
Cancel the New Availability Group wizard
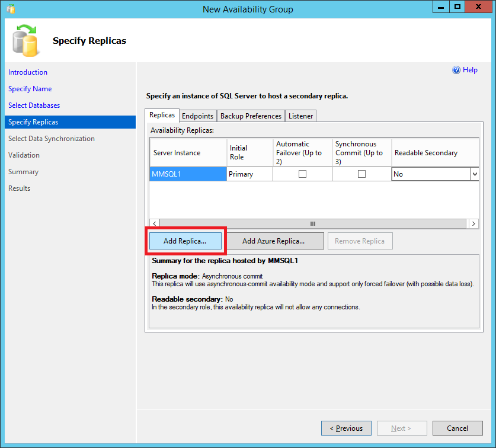pos(457,428)
